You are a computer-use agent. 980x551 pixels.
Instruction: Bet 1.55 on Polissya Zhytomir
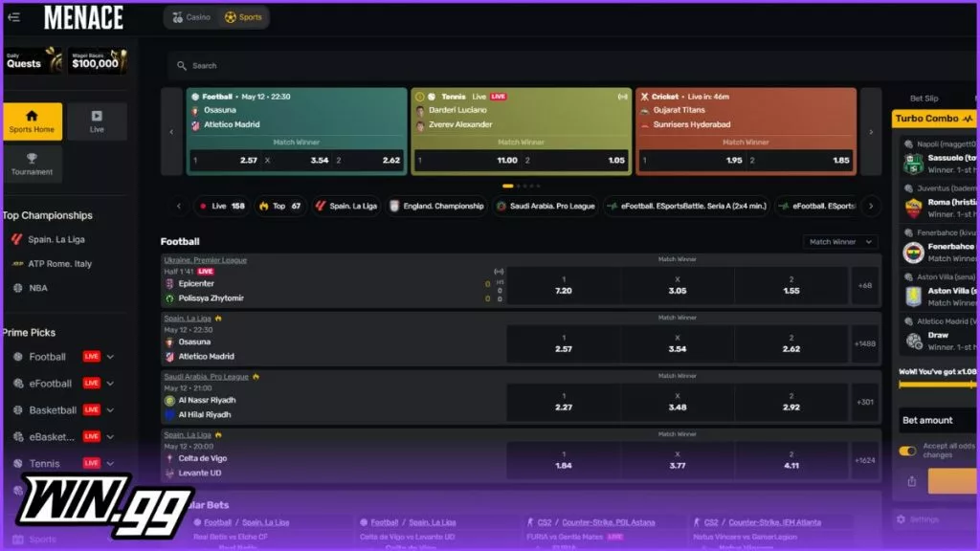pyautogui.click(x=791, y=285)
